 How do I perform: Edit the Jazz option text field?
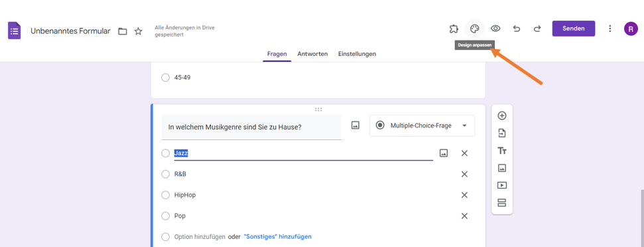[x=304, y=153]
